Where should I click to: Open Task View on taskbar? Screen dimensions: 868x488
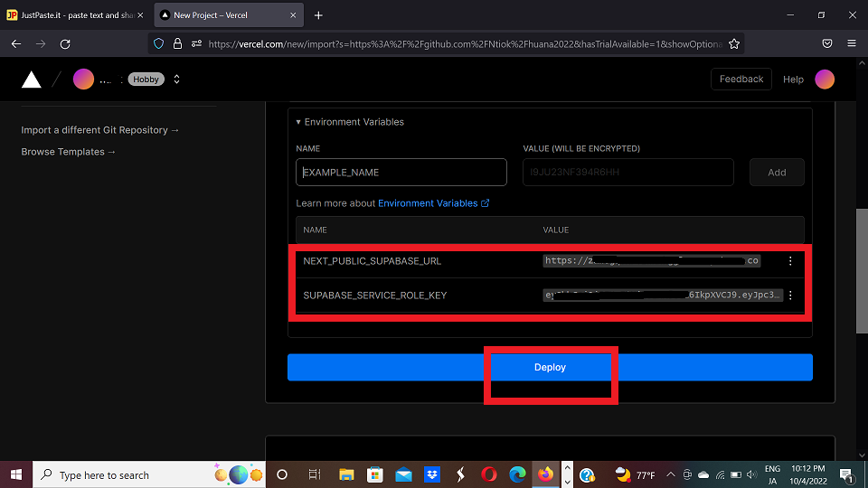pos(315,474)
